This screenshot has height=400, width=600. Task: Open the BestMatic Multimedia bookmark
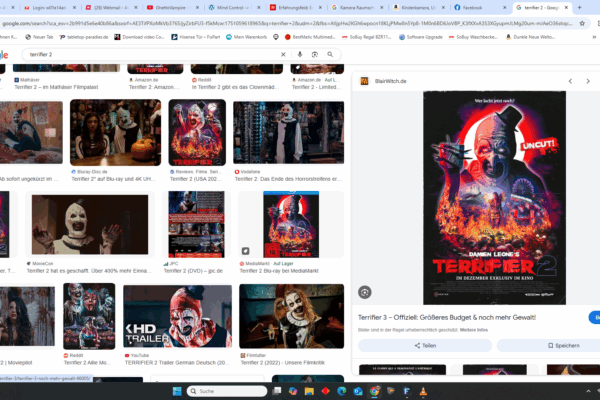point(310,37)
